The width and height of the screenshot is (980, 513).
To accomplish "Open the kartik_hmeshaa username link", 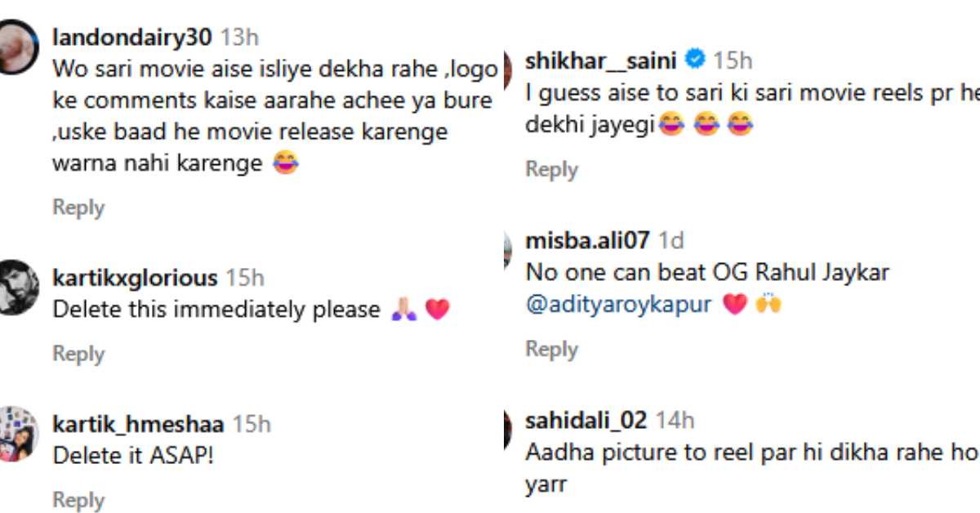I will (x=138, y=424).
